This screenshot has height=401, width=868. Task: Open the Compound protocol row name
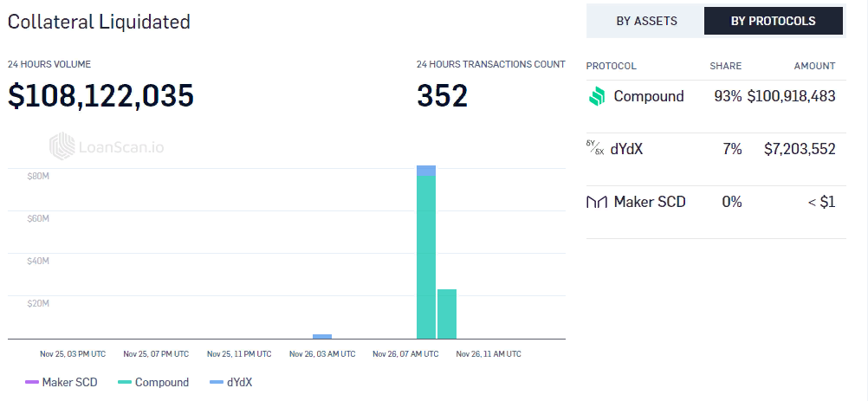pos(649,96)
